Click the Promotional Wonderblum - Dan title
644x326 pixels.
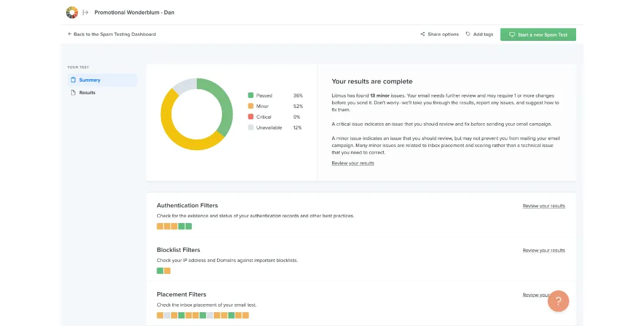[135, 13]
